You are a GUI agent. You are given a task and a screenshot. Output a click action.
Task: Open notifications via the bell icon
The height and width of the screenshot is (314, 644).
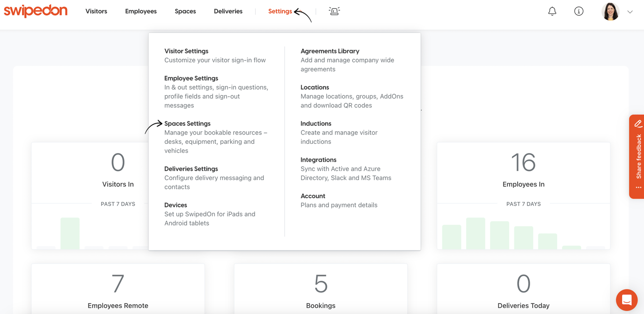552,11
